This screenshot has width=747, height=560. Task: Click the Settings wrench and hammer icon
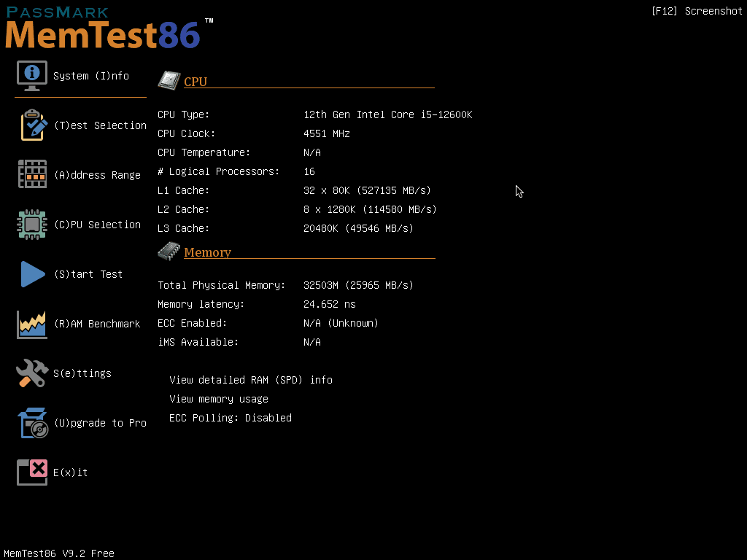coord(32,373)
